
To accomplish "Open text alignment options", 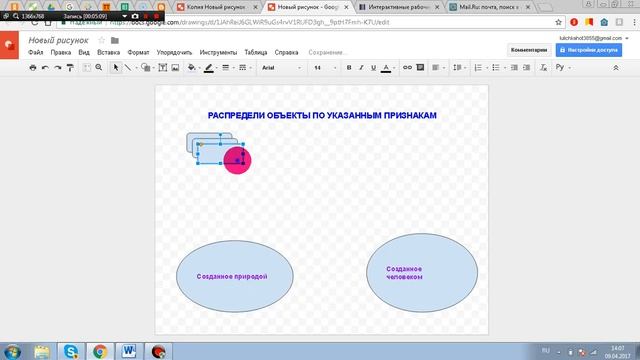I will pyautogui.click(x=436, y=68).
